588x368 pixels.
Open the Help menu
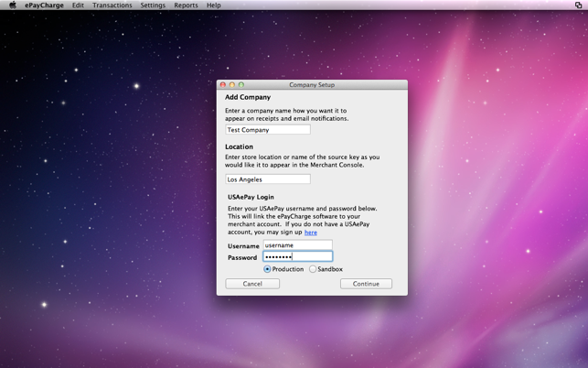pos(213,5)
